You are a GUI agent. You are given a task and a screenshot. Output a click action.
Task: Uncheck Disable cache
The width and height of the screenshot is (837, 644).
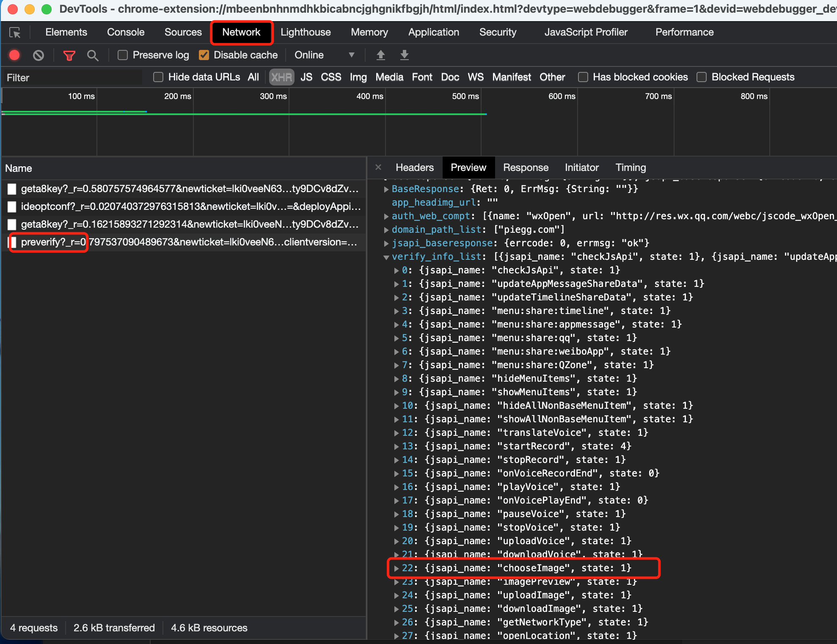pyautogui.click(x=204, y=55)
